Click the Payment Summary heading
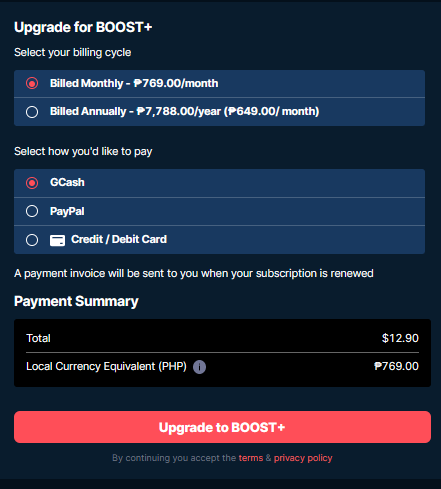The height and width of the screenshot is (489, 441). pos(76,301)
